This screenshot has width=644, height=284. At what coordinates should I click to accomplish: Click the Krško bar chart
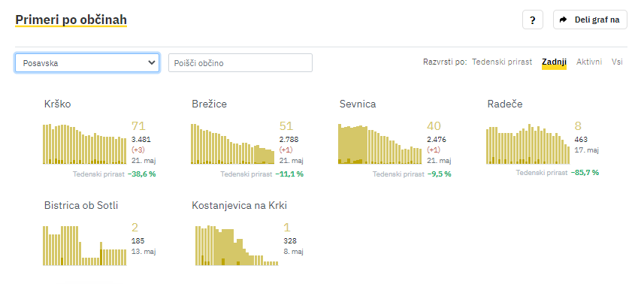(85, 144)
